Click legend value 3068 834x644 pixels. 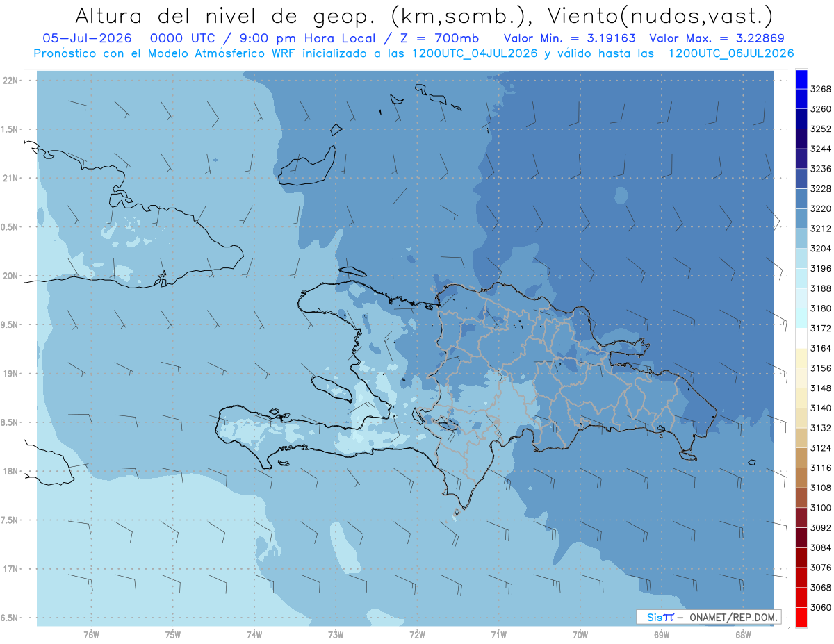pos(821,587)
